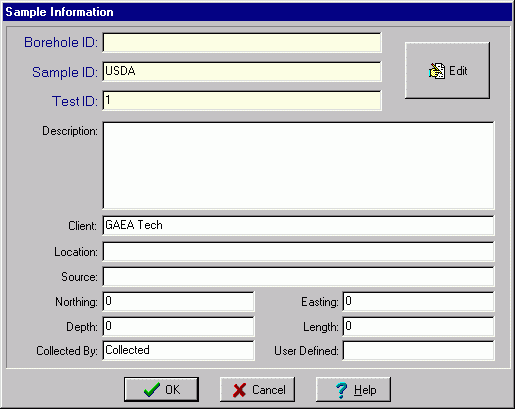Place cursor in the Description text area
This screenshot has width=515, height=409.
tap(298, 166)
